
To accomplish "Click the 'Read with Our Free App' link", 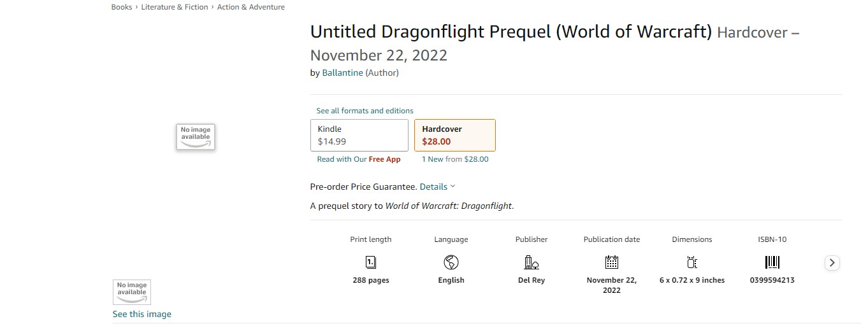I will pos(359,159).
